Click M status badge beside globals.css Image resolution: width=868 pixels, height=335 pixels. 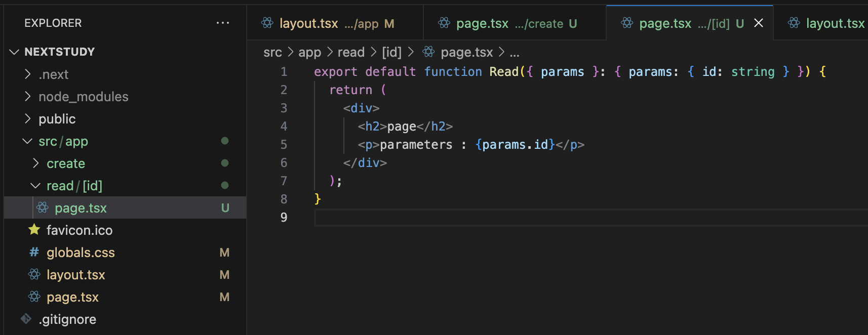225,253
